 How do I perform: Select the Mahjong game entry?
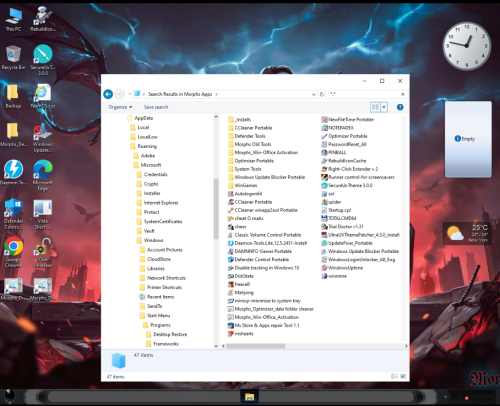(241, 293)
